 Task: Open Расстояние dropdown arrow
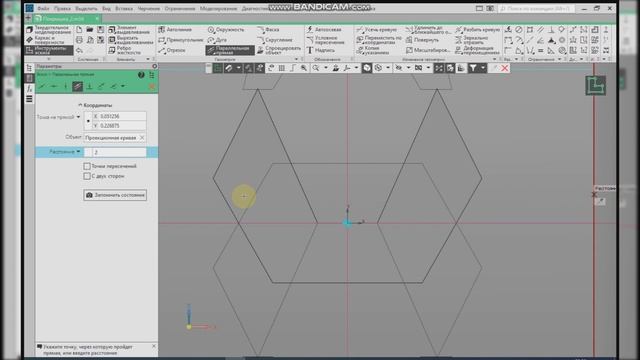click(x=78, y=151)
